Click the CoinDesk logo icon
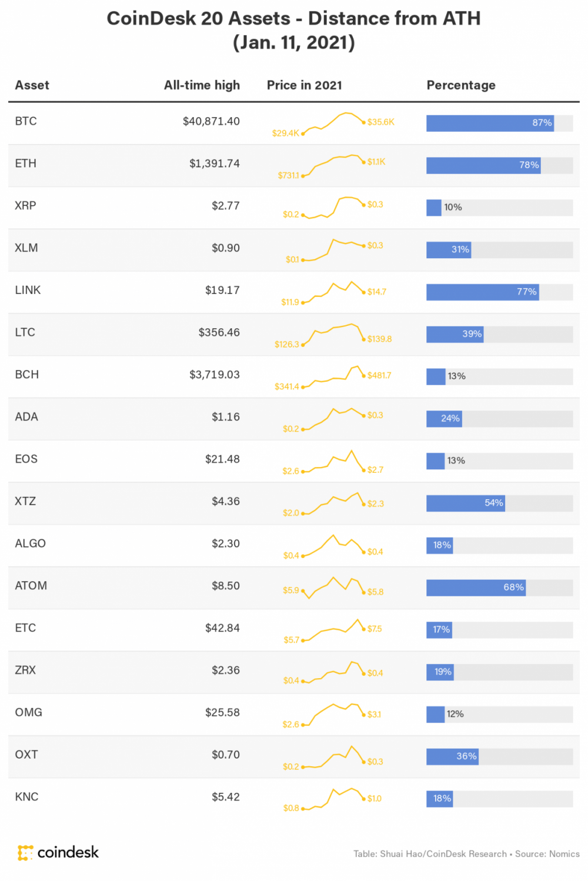588x881 pixels. [x=25, y=852]
